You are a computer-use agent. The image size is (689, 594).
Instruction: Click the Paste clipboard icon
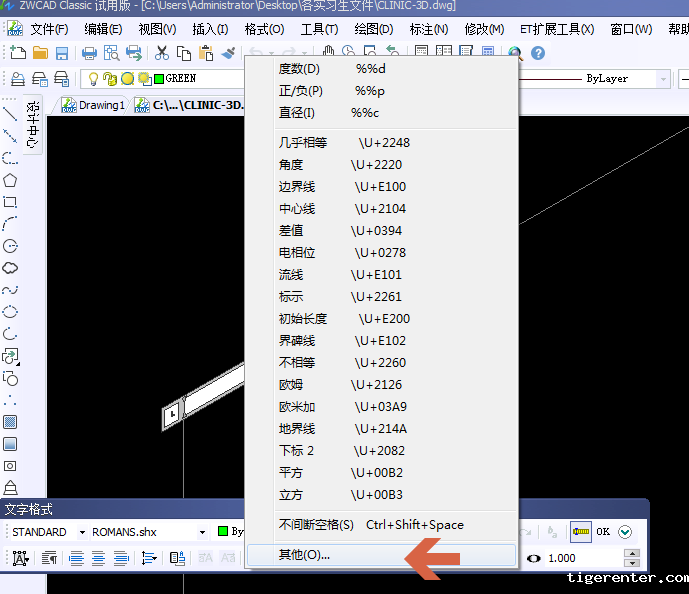point(206,53)
